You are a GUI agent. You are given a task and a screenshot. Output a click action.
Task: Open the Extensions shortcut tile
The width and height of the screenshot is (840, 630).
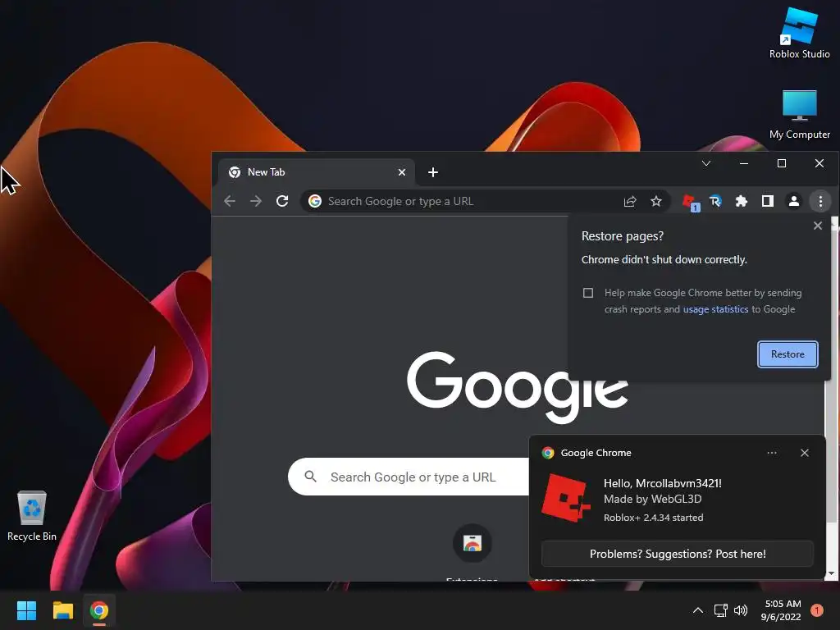pos(472,552)
